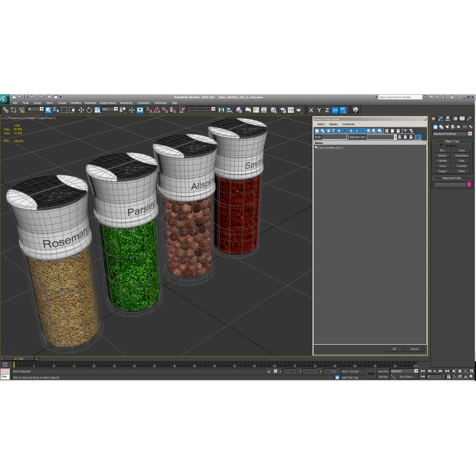Create a Sphere primitive

(442, 156)
